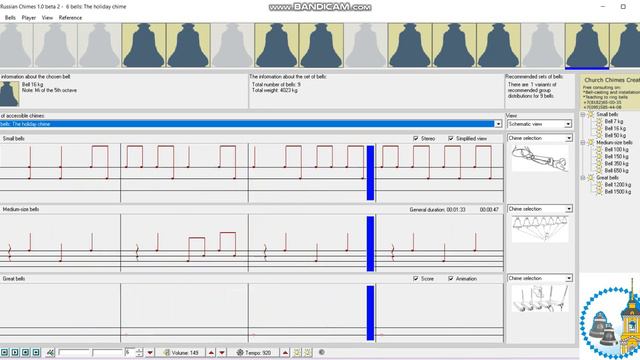Click the first yellow bell icon after Tempo
This screenshot has height=360, width=640.
coord(297,352)
